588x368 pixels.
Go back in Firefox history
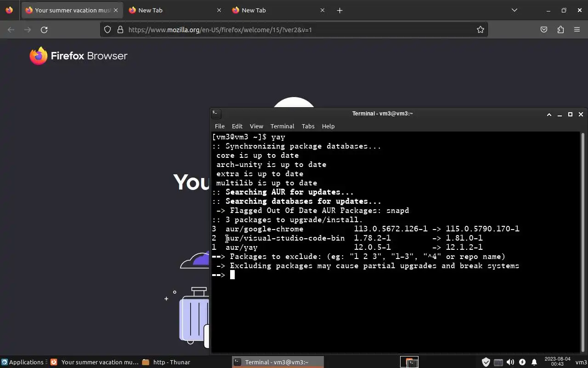[11, 30]
